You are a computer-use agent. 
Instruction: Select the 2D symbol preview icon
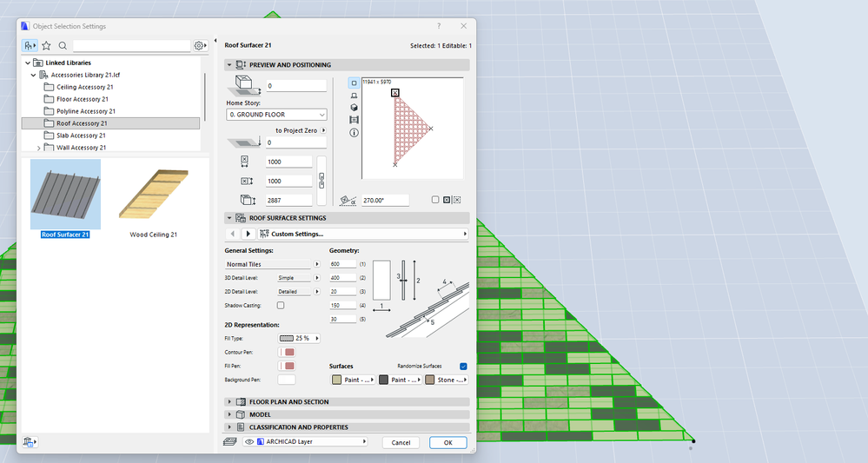pyautogui.click(x=354, y=83)
